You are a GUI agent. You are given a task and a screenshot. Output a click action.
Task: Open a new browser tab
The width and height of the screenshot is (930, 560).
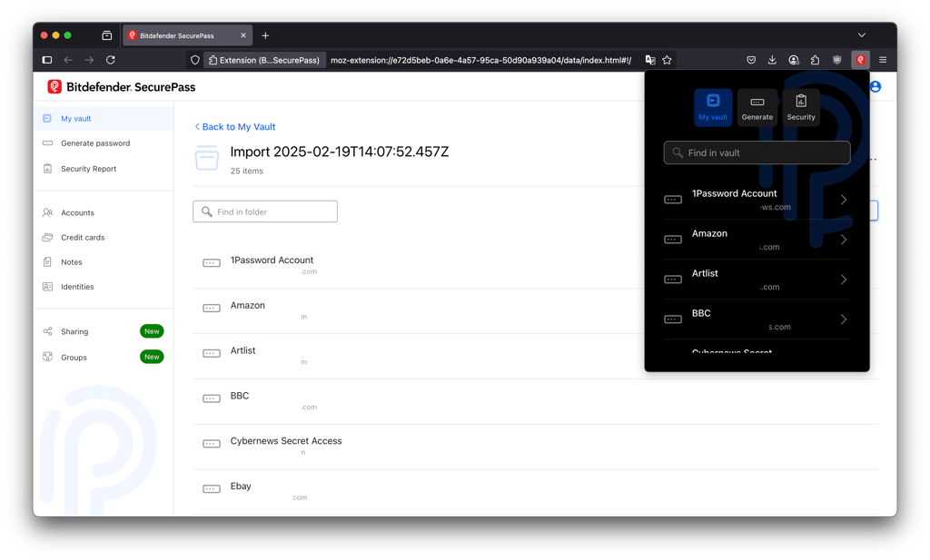265,35
